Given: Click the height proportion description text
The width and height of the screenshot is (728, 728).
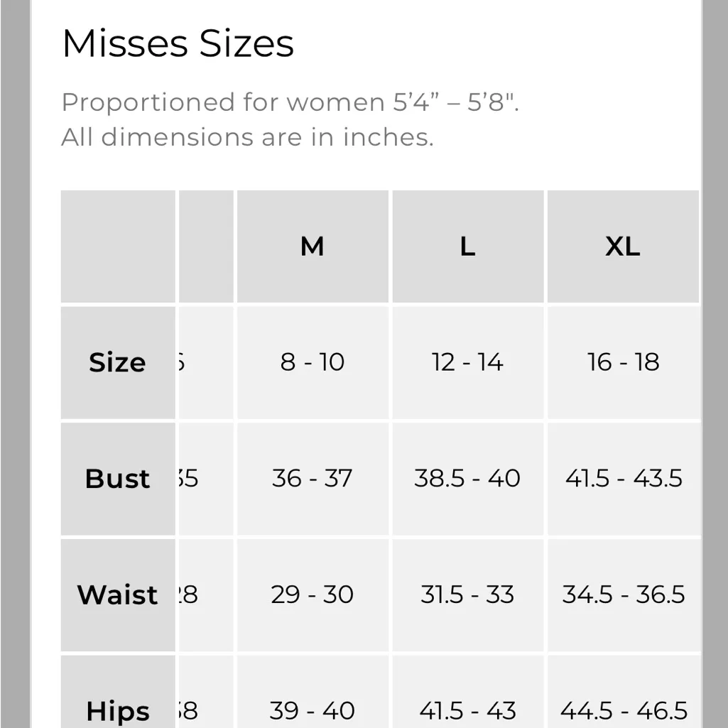Looking at the screenshot, I should click(x=290, y=102).
